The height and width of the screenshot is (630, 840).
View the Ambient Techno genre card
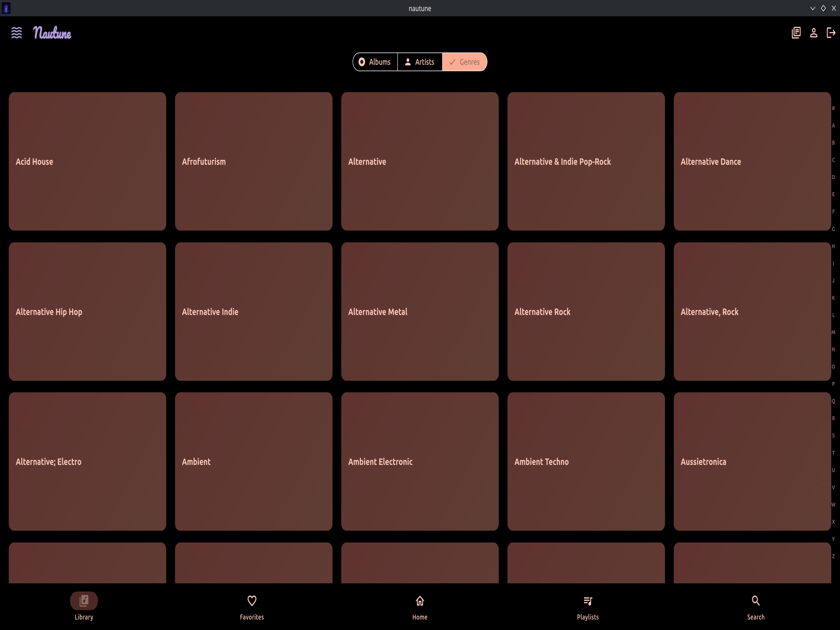tap(586, 462)
